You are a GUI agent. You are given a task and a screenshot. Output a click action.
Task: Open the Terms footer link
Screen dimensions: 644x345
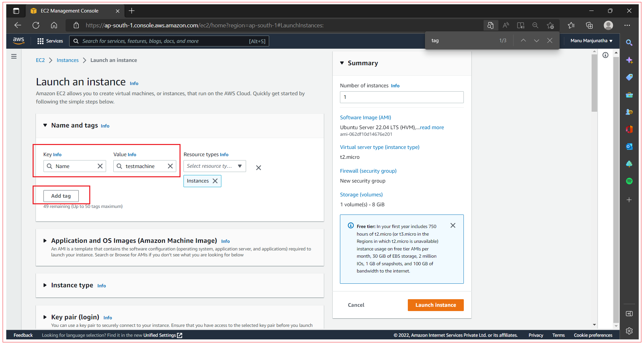558,335
